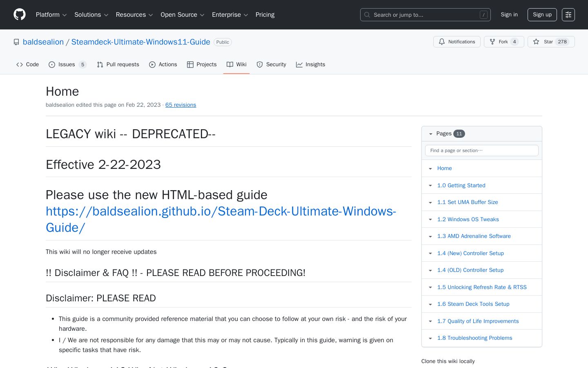Expand 1.5 Unlocking Refresh Rate arrow

430,287
